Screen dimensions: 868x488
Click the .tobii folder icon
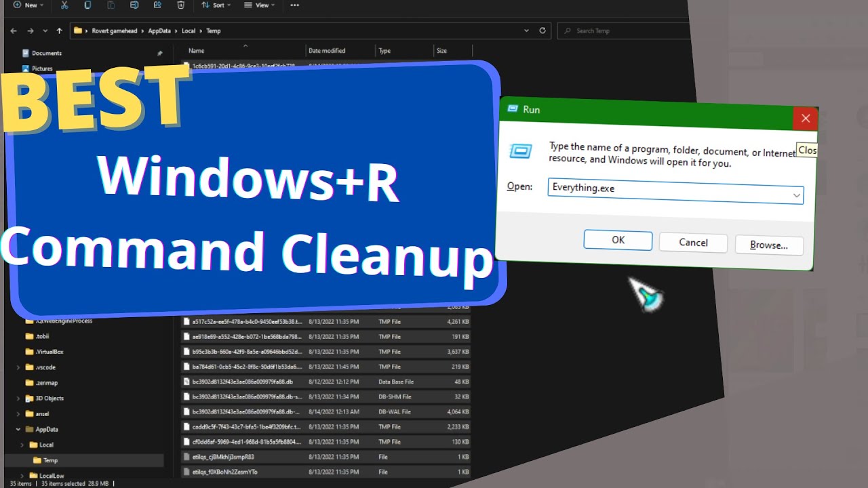pos(29,336)
